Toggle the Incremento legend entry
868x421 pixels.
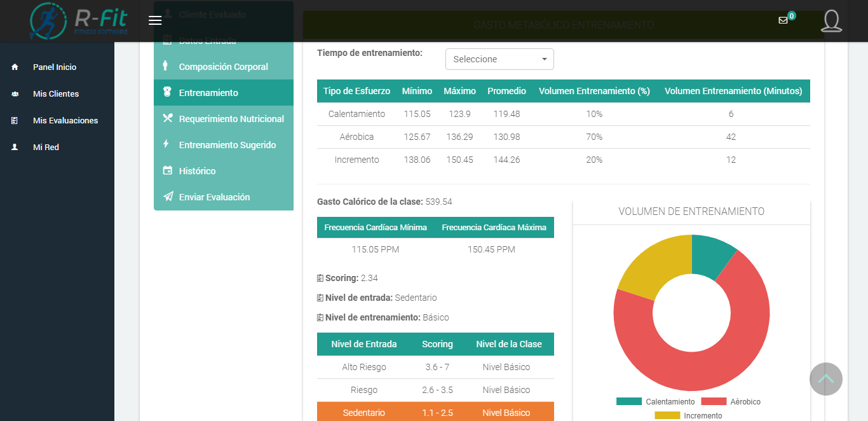(688, 416)
